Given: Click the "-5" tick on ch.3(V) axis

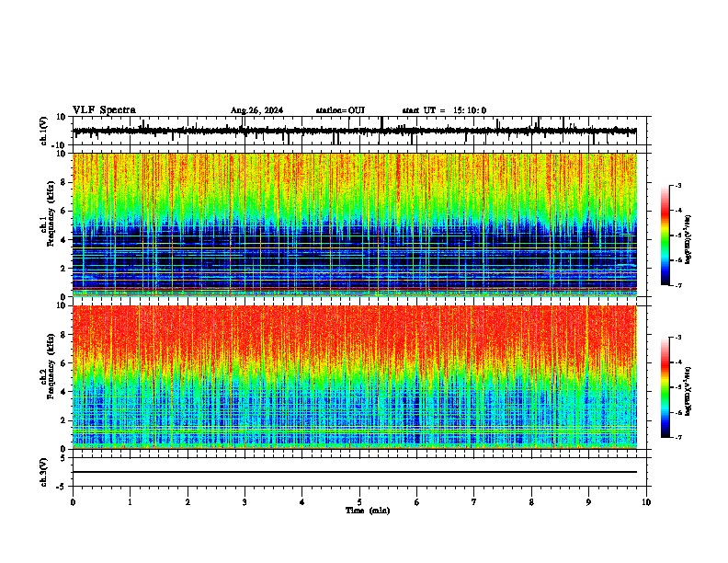Looking at the screenshot, I should 62,487.
